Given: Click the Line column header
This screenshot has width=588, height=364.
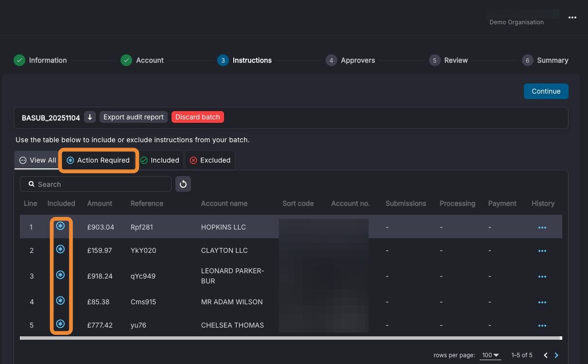Looking at the screenshot, I should pos(31,203).
